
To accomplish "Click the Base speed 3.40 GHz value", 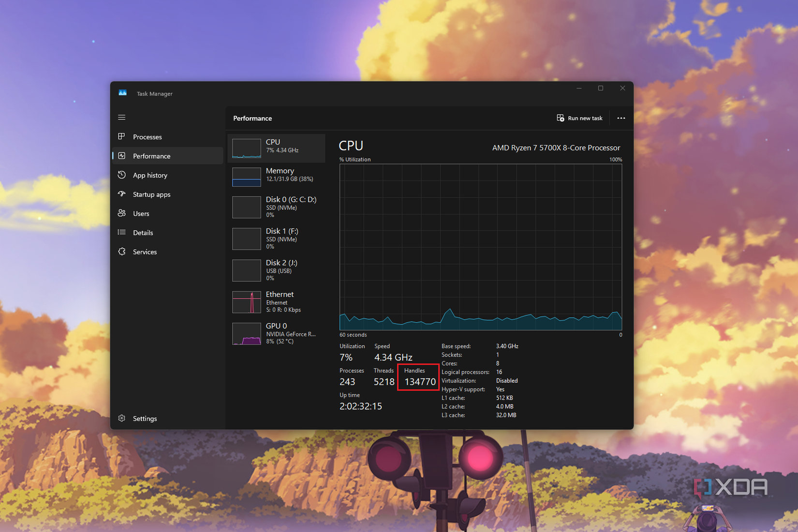I will 507,346.
